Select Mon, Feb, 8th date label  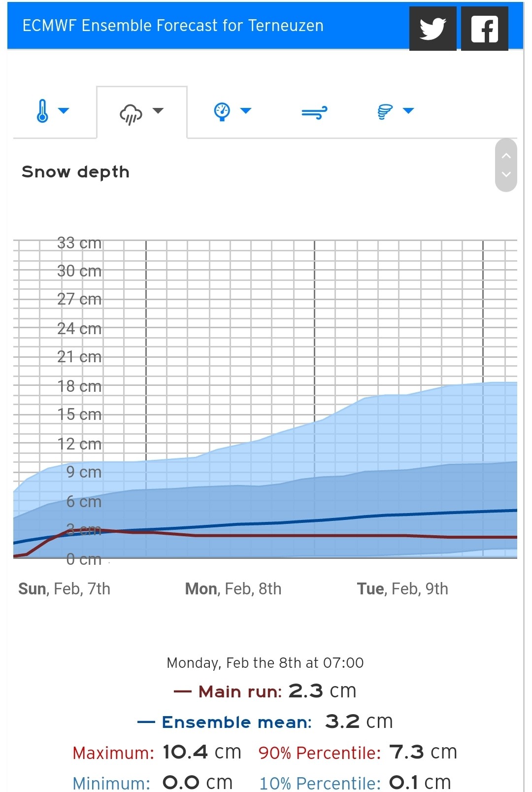[x=233, y=588]
